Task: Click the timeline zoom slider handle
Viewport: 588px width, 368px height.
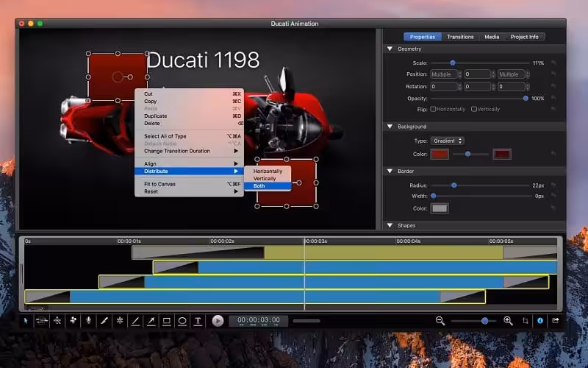Action: (485, 321)
